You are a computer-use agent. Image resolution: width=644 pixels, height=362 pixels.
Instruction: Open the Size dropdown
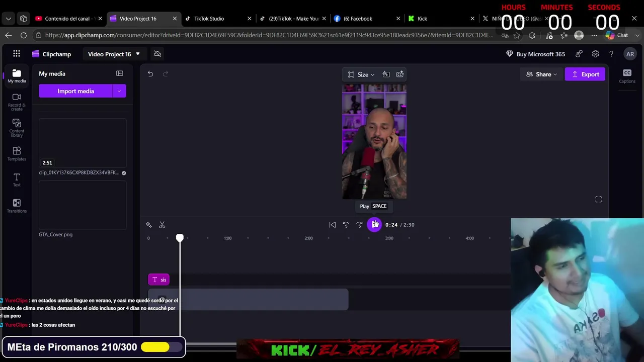[x=361, y=74]
